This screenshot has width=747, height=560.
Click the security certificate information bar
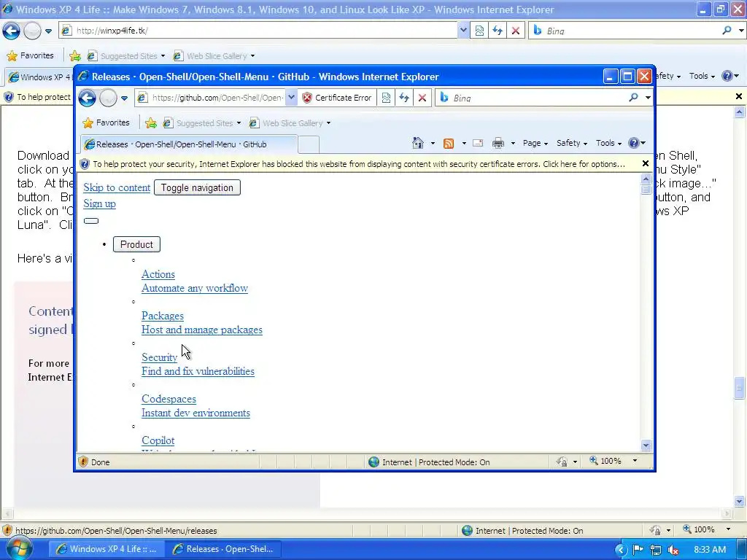coord(358,164)
